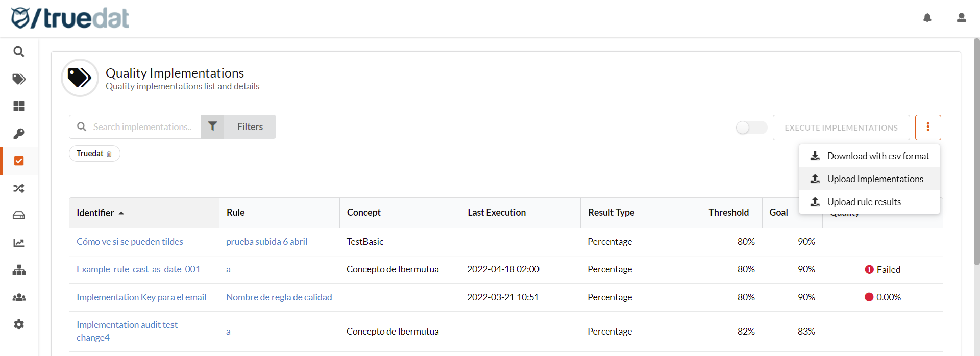Screen dimensions: 980x356
Task: Open search from the sidebar magnifier icon
Action: click(x=19, y=52)
